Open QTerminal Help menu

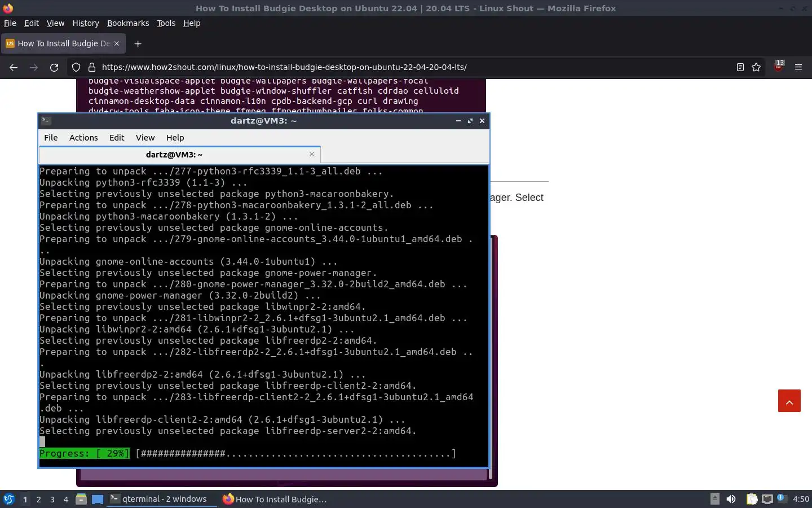(175, 138)
